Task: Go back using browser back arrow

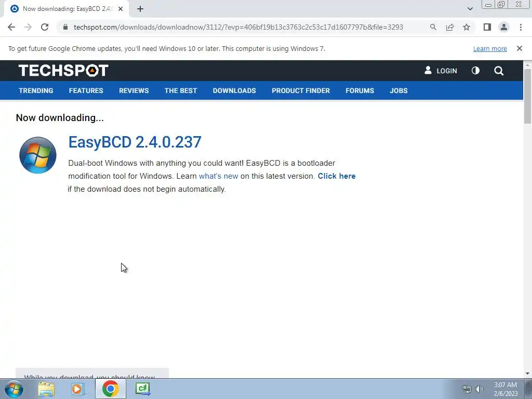Action: (11, 27)
